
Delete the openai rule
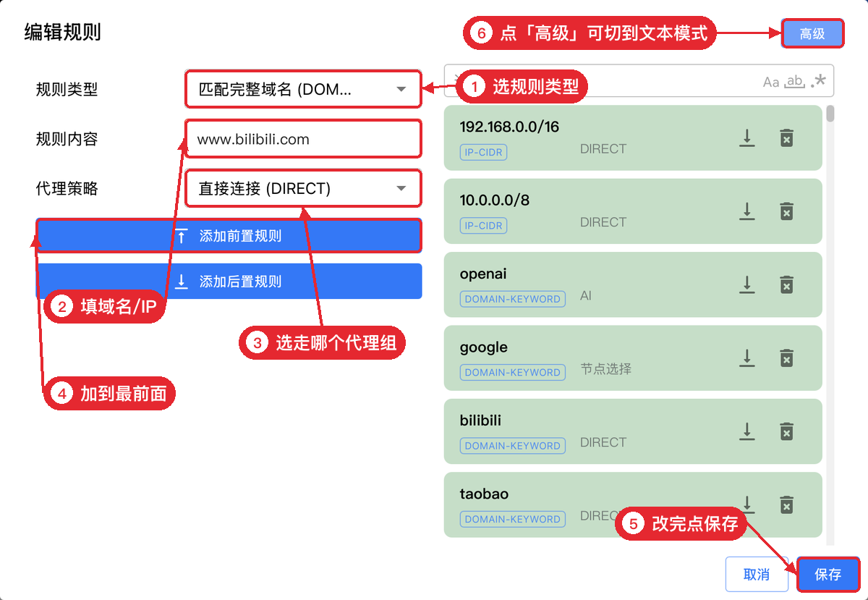[787, 284]
